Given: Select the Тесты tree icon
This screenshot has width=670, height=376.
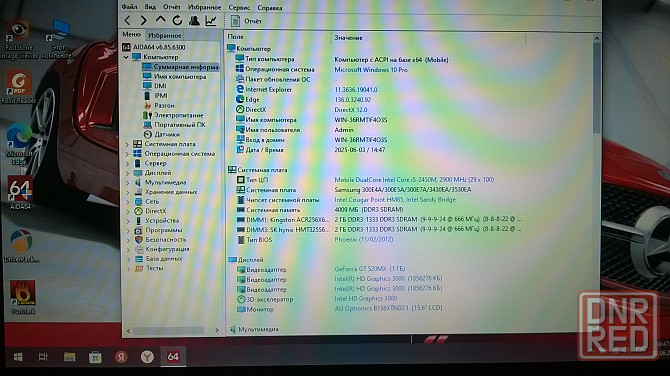Looking at the screenshot, I should (x=139, y=268).
